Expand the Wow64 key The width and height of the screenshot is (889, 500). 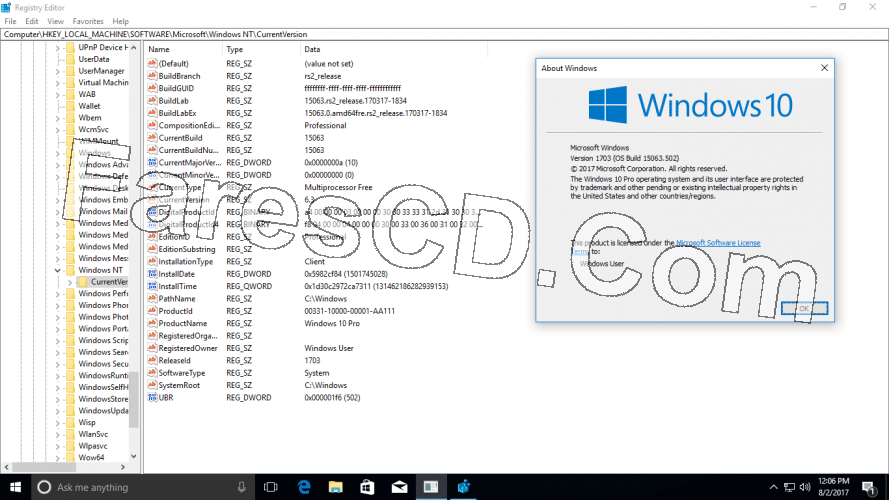coord(57,457)
